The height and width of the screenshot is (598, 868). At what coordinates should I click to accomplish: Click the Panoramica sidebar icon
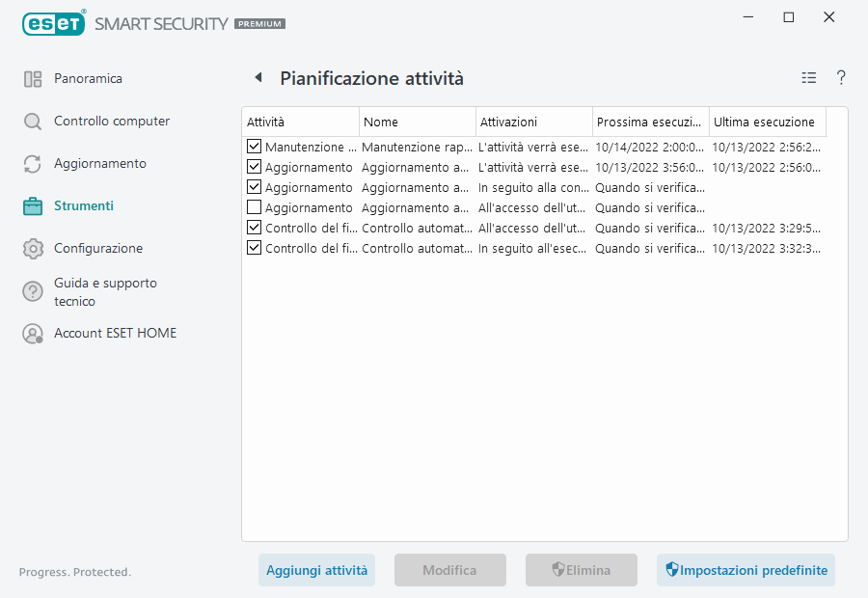(33, 79)
